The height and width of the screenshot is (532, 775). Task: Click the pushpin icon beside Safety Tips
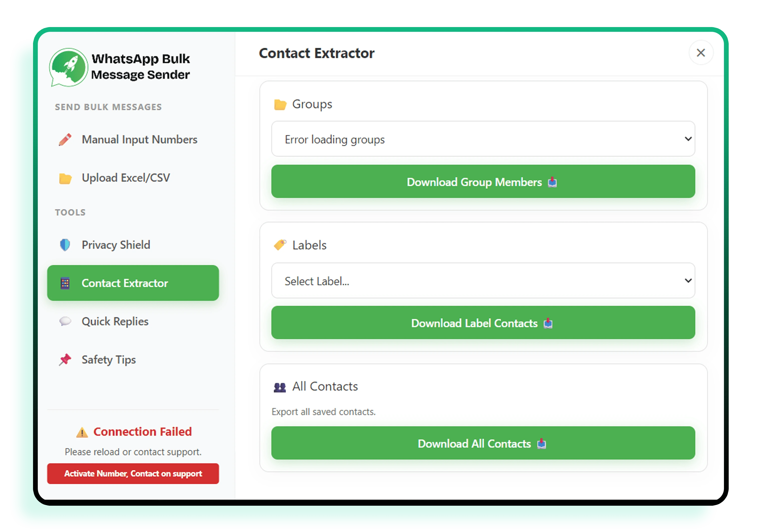click(65, 360)
